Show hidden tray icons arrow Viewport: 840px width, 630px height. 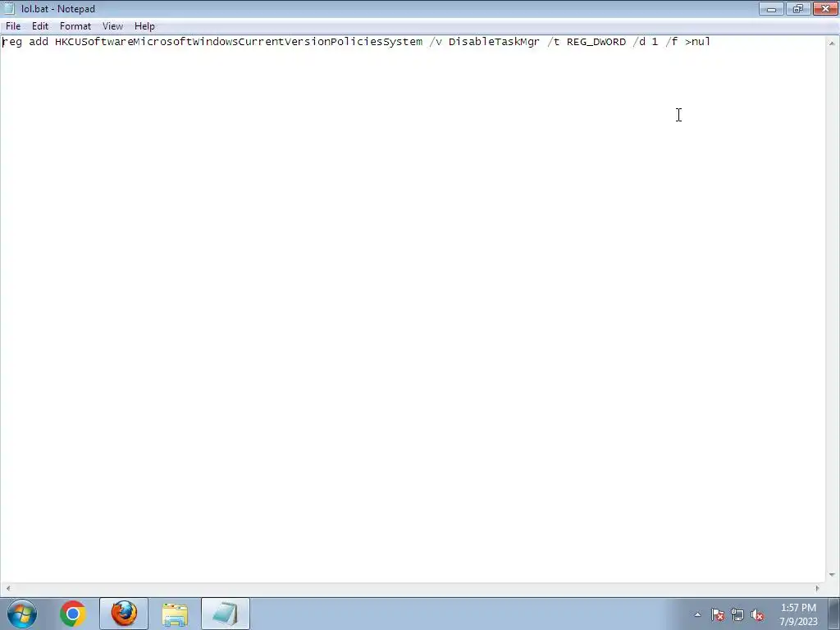tap(697, 614)
